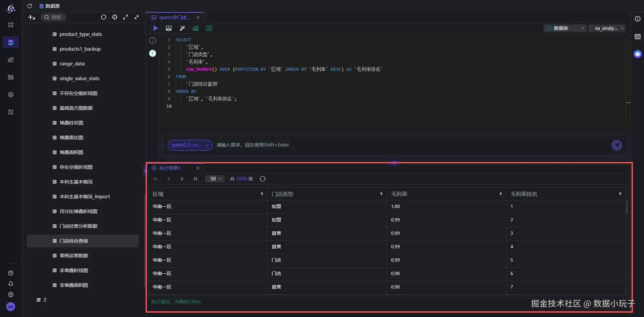Open the 数据库 dropdown selector
Image resolution: width=644 pixels, height=317 pixels.
565,28
